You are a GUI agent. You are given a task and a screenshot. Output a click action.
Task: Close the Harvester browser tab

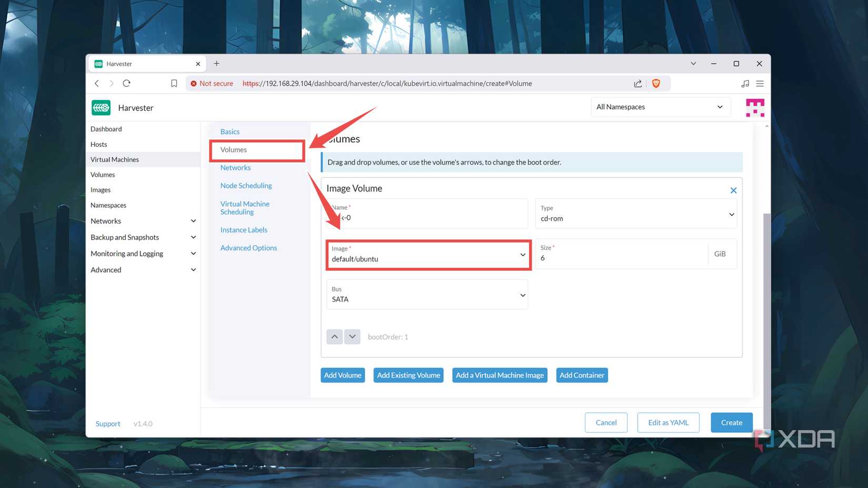point(198,64)
